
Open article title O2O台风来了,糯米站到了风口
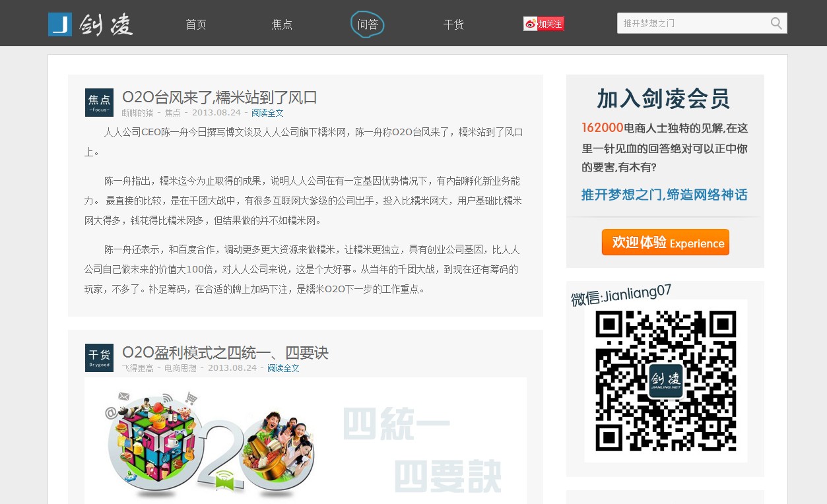tap(220, 97)
